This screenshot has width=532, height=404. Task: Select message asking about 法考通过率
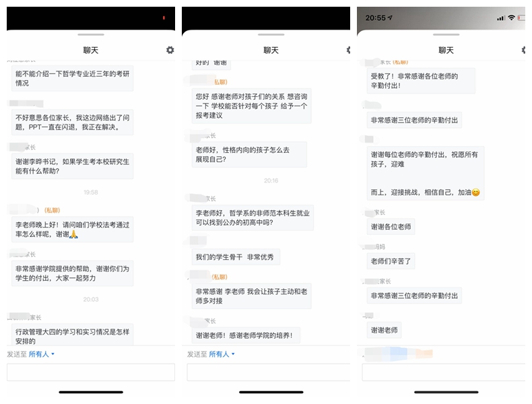click(x=72, y=230)
